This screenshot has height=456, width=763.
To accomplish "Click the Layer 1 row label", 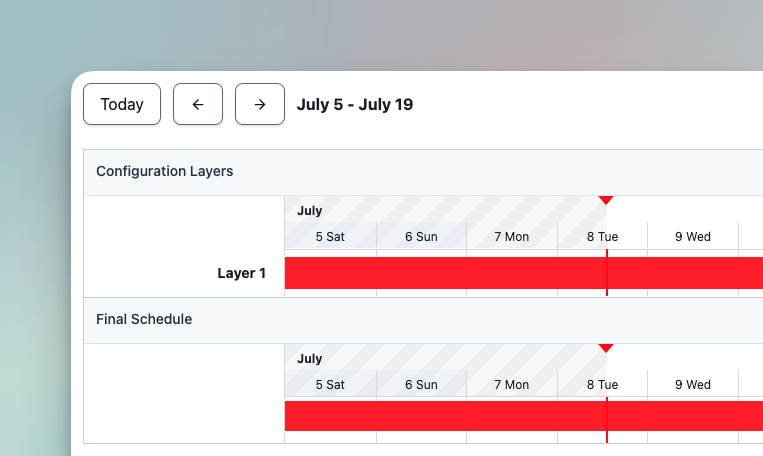I will coord(242,273).
